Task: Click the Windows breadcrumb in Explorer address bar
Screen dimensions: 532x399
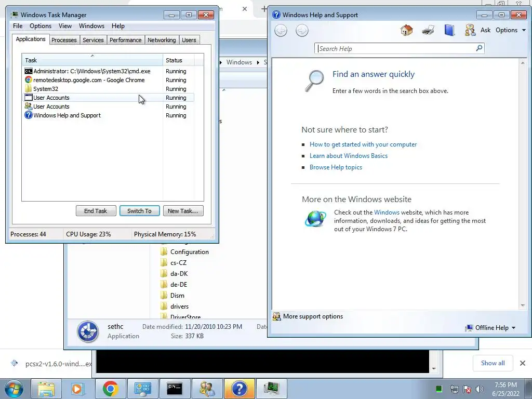Action: pos(239,62)
